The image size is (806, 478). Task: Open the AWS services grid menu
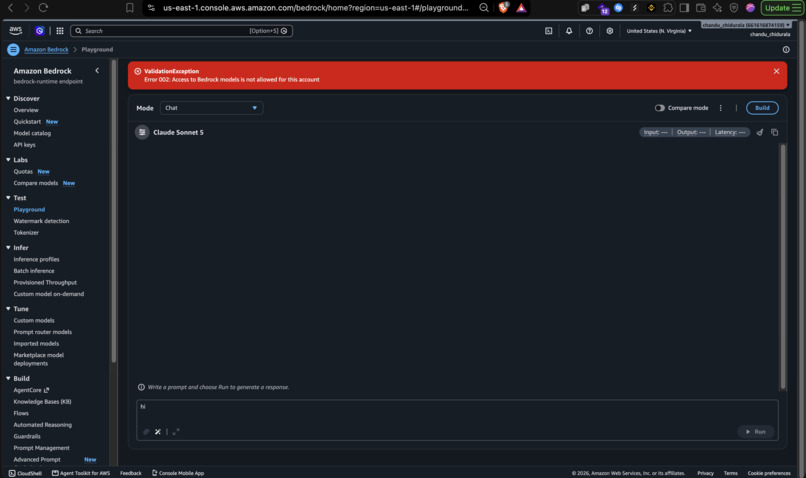pyautogui.click(x=60, y=31)
